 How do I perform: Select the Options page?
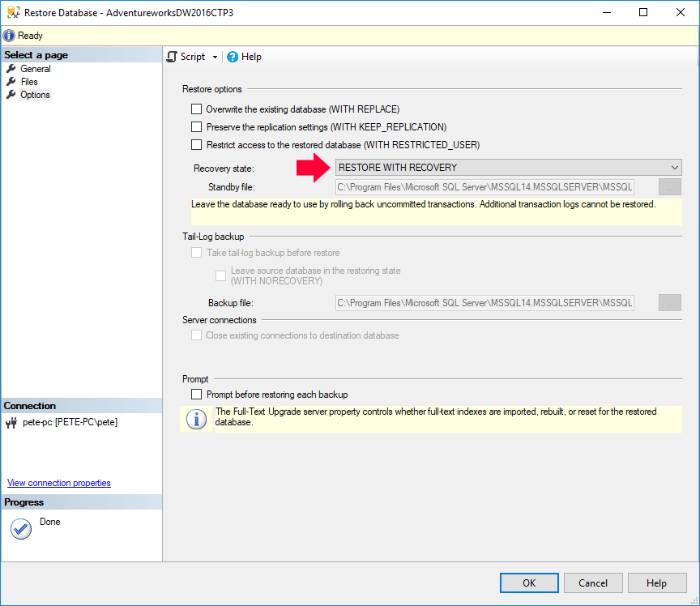35,95
